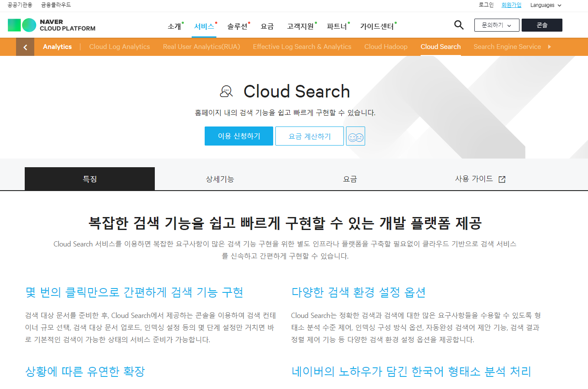The width and height of the screenshot is (588, 389).
Task: Click the Cloud Search chat icon
Action: click(226, 91)
